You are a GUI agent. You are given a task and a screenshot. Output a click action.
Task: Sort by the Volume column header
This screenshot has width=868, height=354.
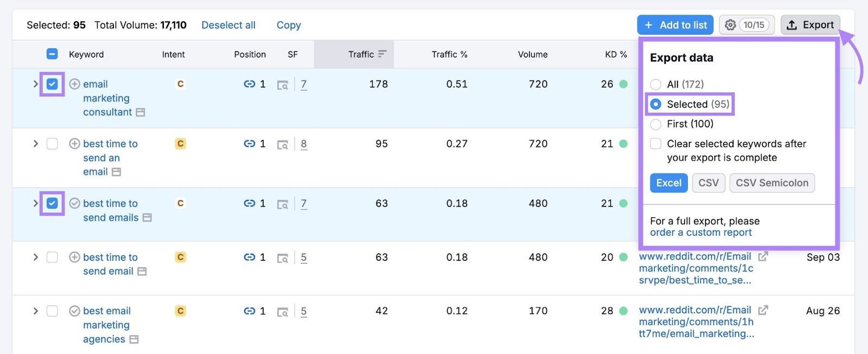pos(532,54)
